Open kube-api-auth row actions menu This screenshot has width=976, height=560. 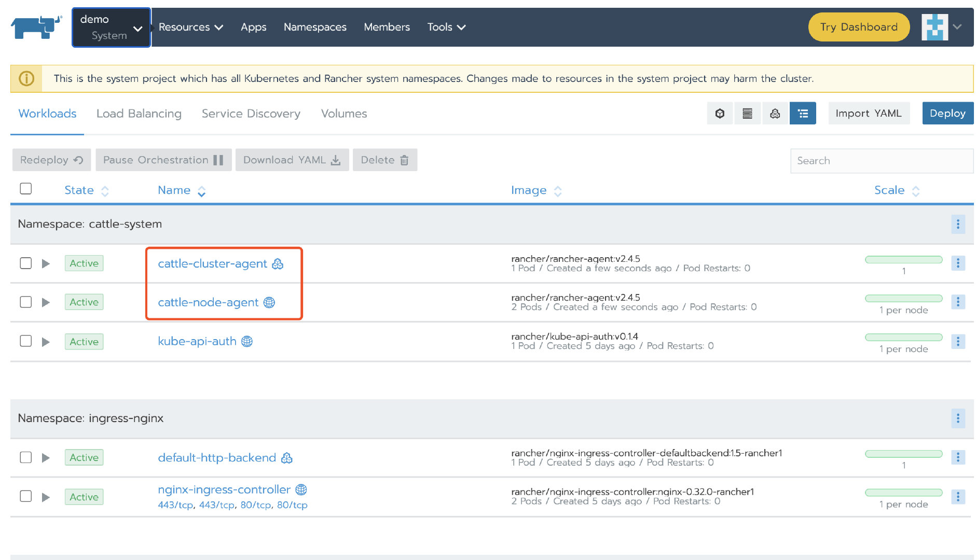957,342
